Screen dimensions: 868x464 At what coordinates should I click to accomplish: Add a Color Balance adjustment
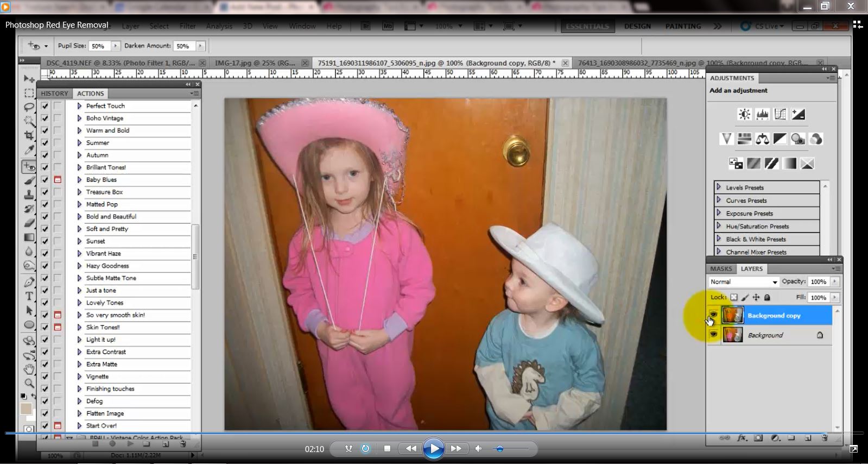[762, 139]
